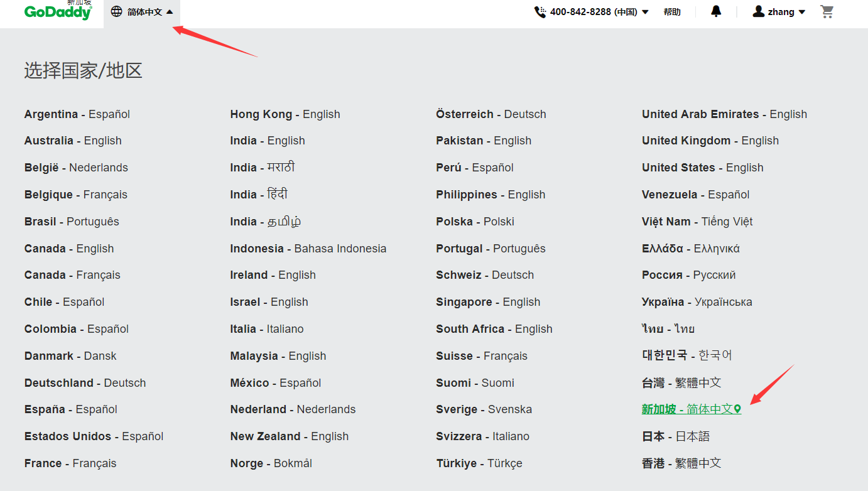Viewport: 868px width, 491px height.
Task: Select Brasil - Português
Action: tap(72, 222)
